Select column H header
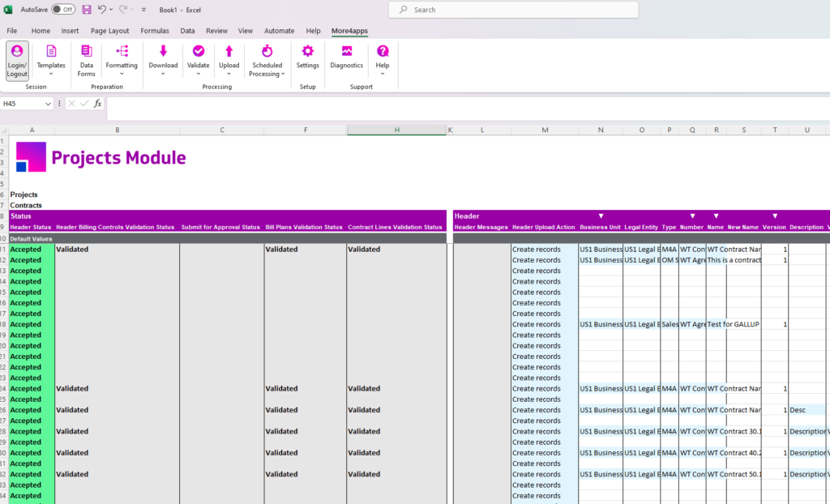This screenshot has height=504, width=830. 396,130
